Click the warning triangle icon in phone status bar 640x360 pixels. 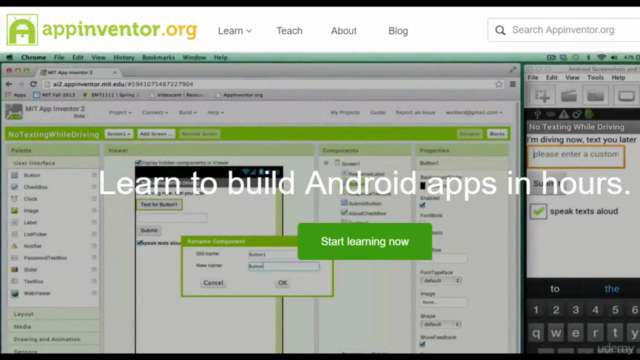pos(564,114)
